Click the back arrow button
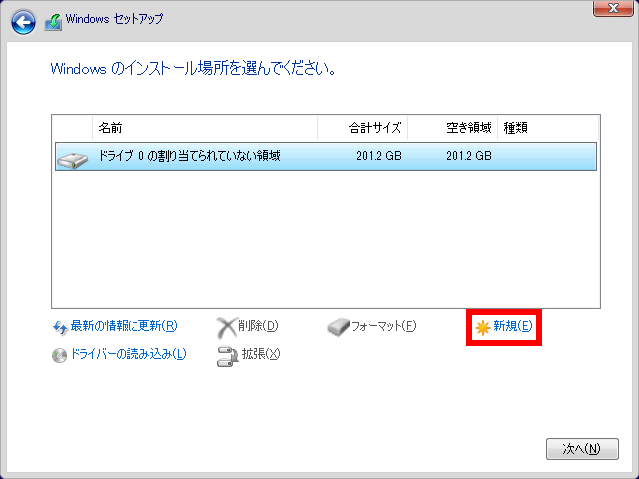639x479 pixels. (x=23, y=20)
